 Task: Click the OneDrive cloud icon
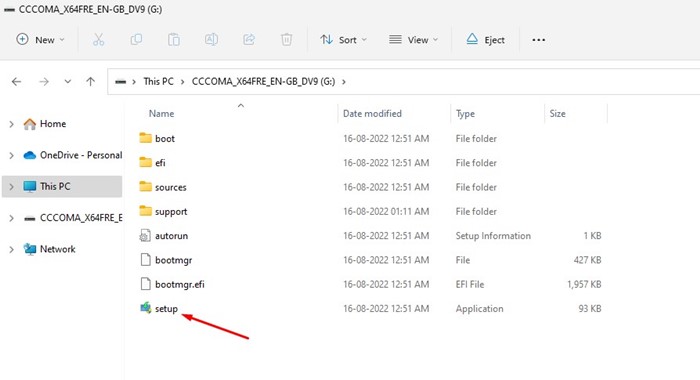pos(29,155)
